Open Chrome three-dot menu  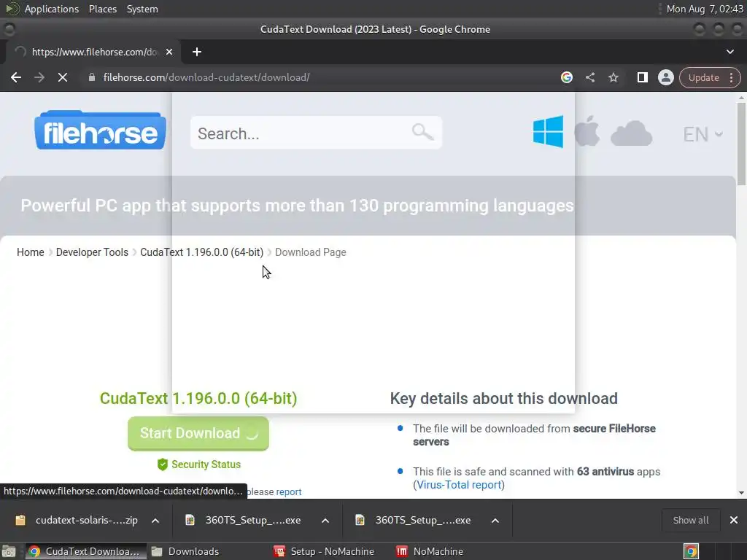click(731, 77)
